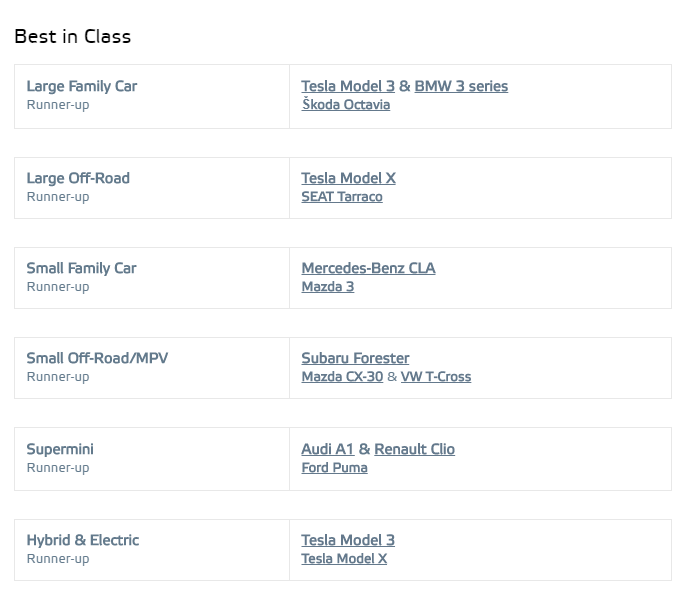Open the Škoda Octavia runner-up link
The height and width of the screenshot is (592, 690).
pos(345,105)
